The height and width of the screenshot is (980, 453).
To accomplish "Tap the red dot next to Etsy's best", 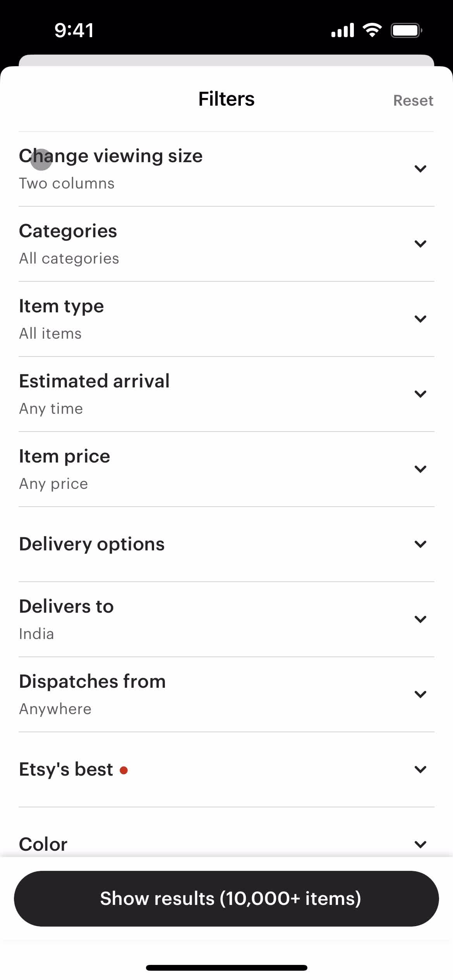I will point(124,770).
